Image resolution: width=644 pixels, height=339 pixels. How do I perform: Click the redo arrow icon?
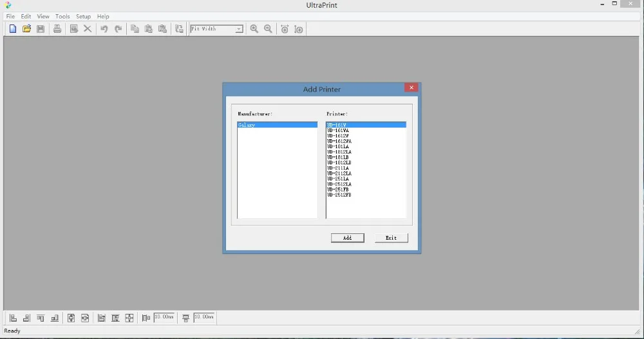pos(118,29)
